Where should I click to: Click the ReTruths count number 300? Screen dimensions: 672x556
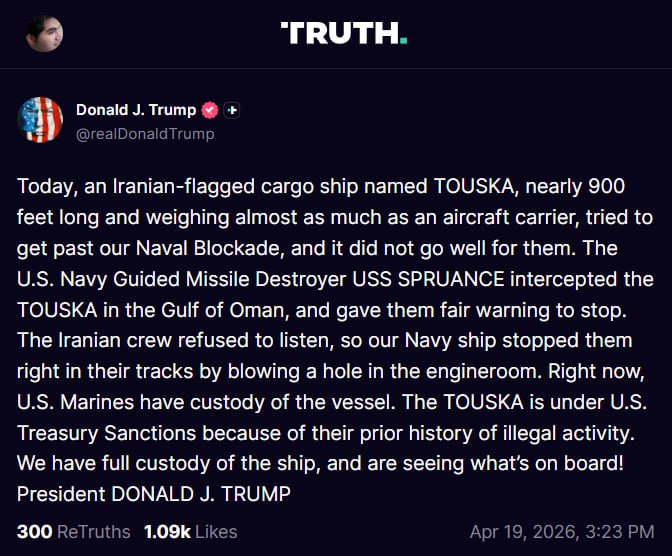(x=34, y=531)
